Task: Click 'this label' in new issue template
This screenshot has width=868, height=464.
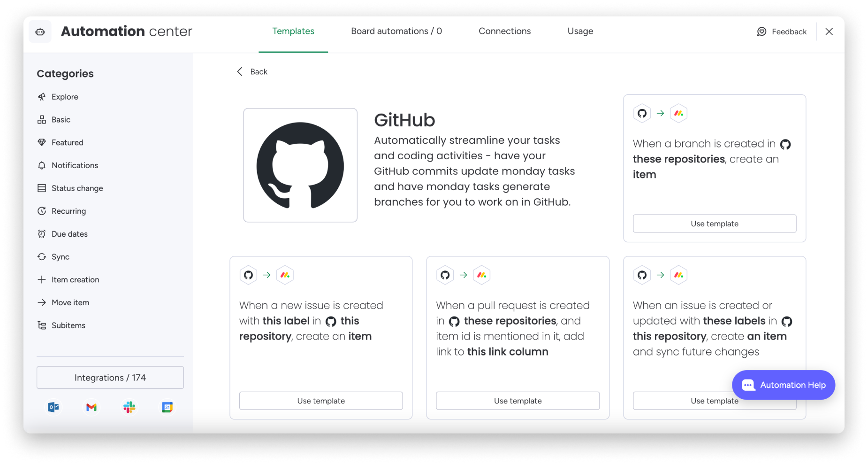Action: [286, 321]
